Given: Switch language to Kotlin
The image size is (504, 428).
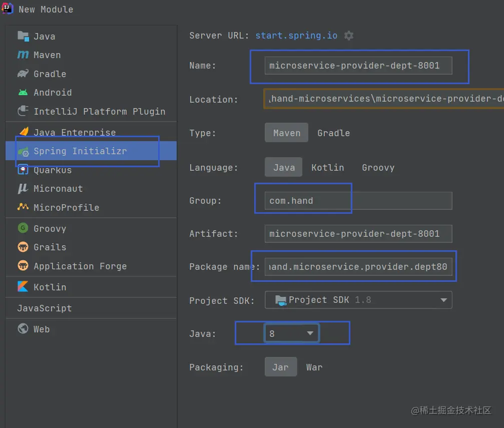Looking at the screenshot, I should (327, 168).
